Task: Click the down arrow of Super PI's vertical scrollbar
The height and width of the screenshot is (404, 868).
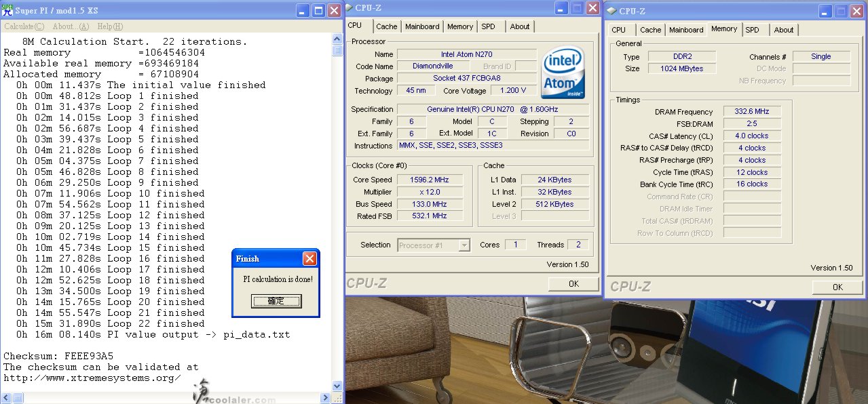Action: (337, 386)
